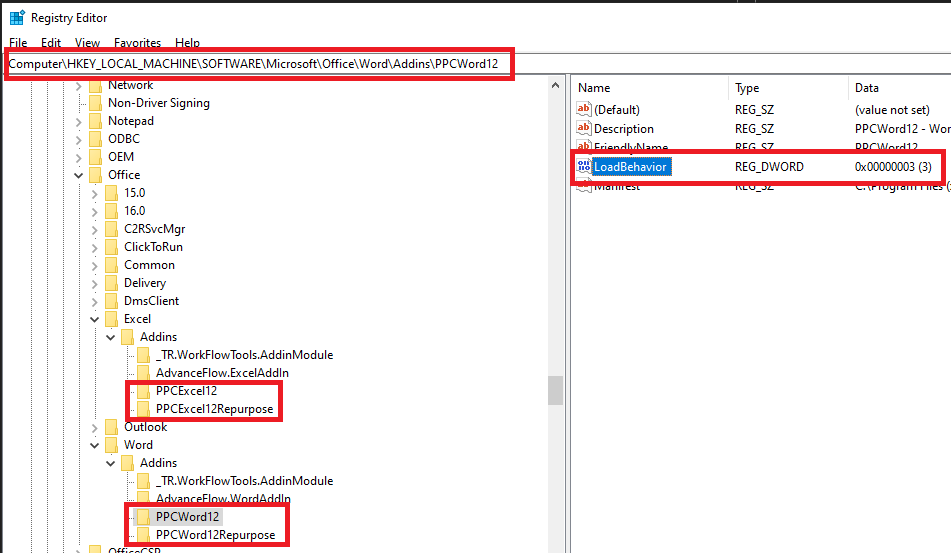Select the LoadBehavior value name
Image resolution: width=951 pixels, height=553 pixels.
(631, 167)
